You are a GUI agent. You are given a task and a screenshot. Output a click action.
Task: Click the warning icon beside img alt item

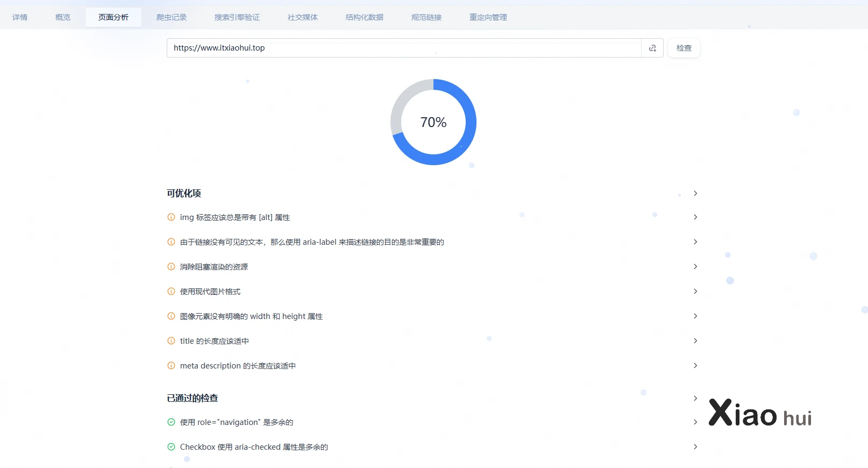(x=171, y=217)
